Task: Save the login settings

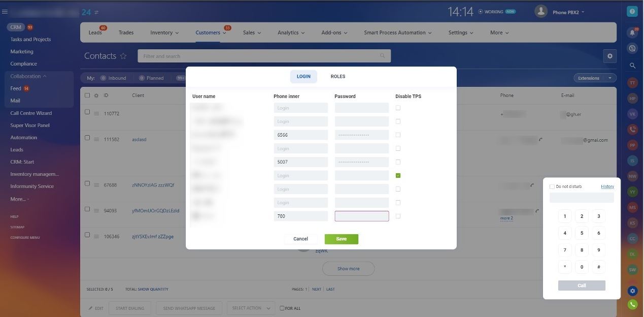Action: pyautogui.click(x=341, y=238)
